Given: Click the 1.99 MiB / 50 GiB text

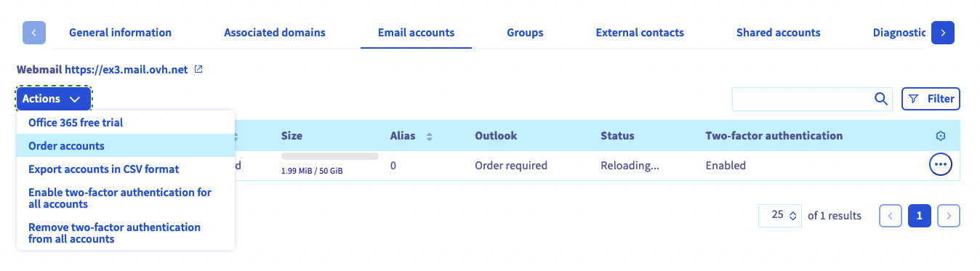Looking at the screenshot, I should [x=311, y=171].
